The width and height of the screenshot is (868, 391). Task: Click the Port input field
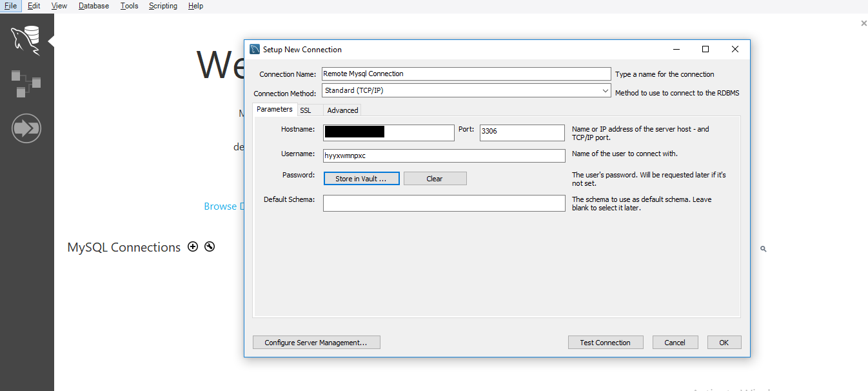522,132
